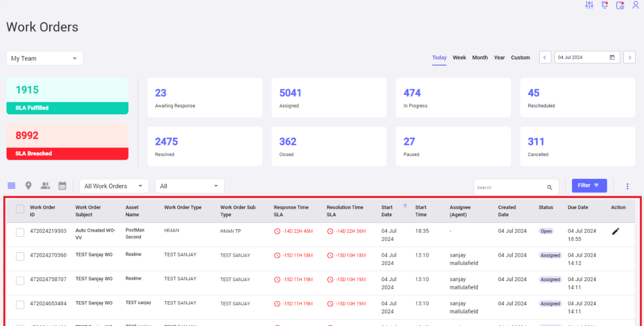Open the Assigned count card

[x=329, y=98]
